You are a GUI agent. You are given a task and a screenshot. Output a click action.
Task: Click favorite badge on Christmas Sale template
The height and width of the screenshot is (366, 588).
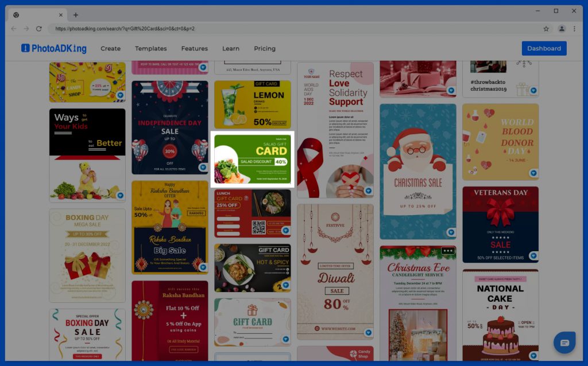coord(451,232)
